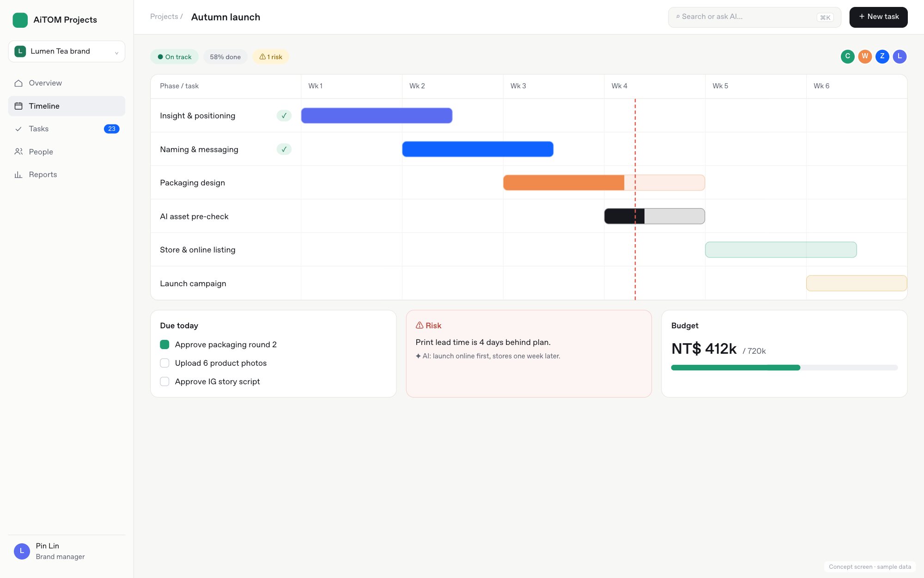Click the Naming & messaging completed checkmark

tap(284, 149)
